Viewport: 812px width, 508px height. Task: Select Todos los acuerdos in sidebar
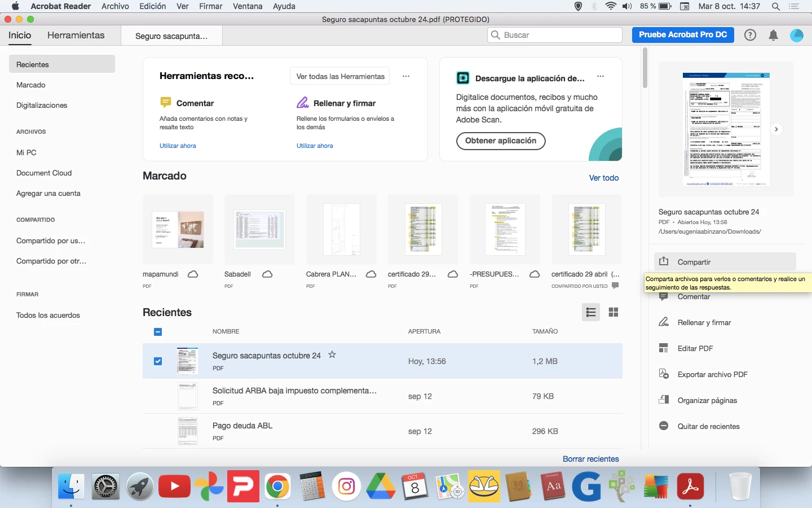pos(48,315)
